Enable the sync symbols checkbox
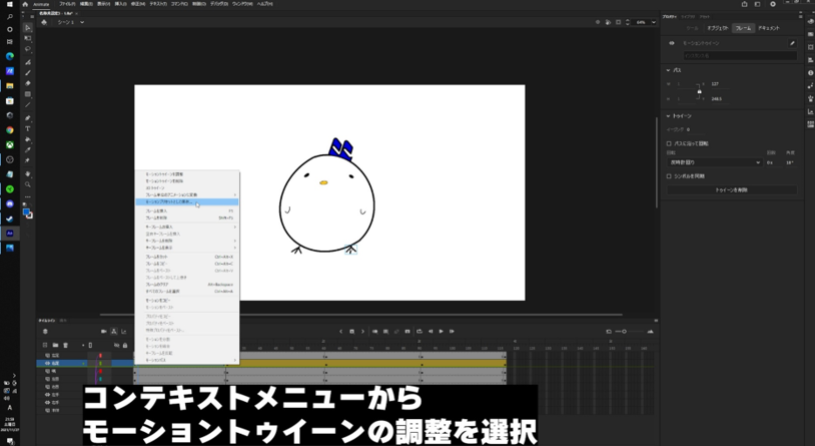 pos(669,176)
